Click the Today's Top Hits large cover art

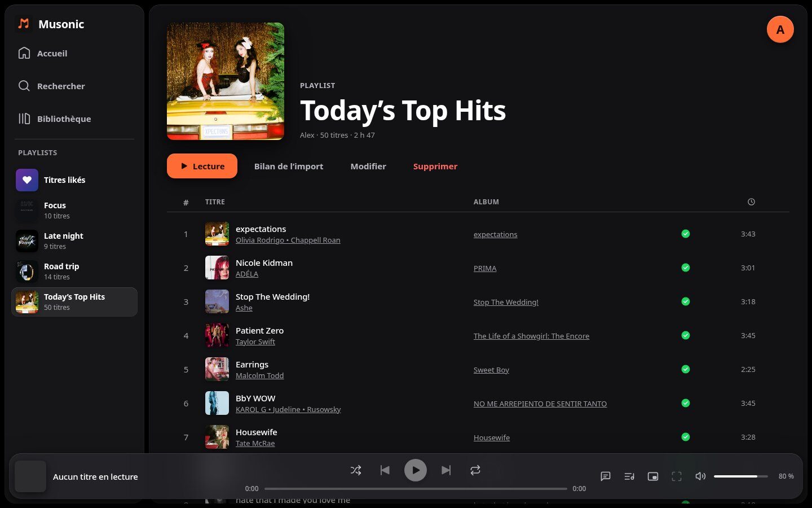[x=226, y=81]
